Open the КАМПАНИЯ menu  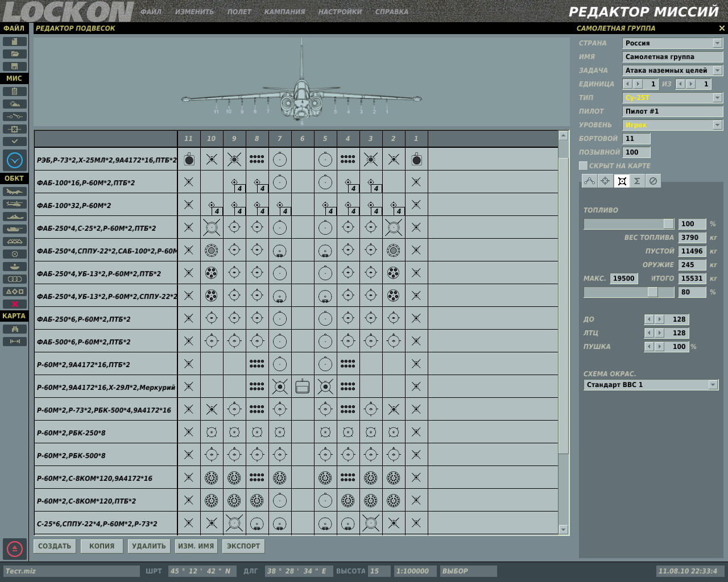(284, 11)
